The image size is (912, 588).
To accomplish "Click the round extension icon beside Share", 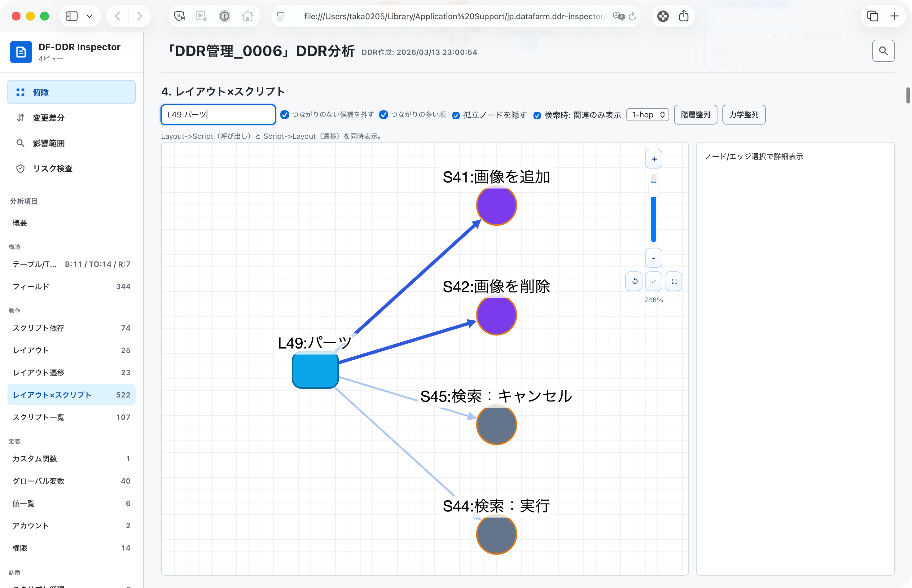I will pos(663,16).
